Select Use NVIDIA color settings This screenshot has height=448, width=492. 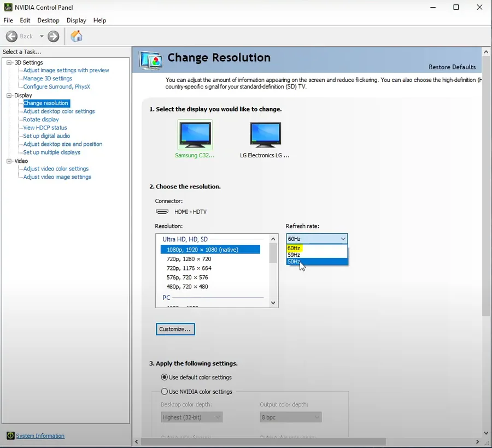pyautogui.click(x=164, y=391)
